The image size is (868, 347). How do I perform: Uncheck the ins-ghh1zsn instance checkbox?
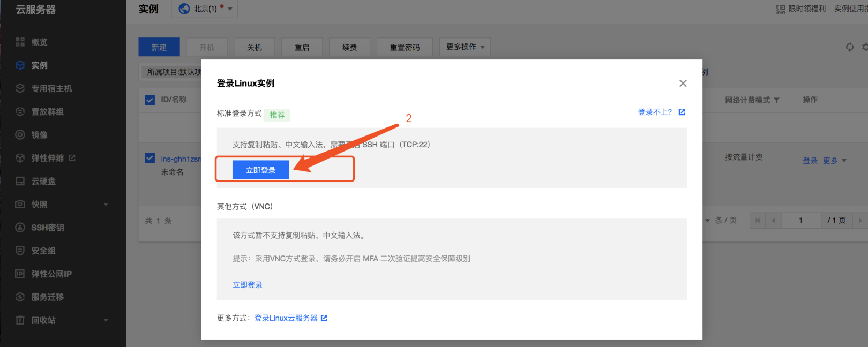[150, 158]
